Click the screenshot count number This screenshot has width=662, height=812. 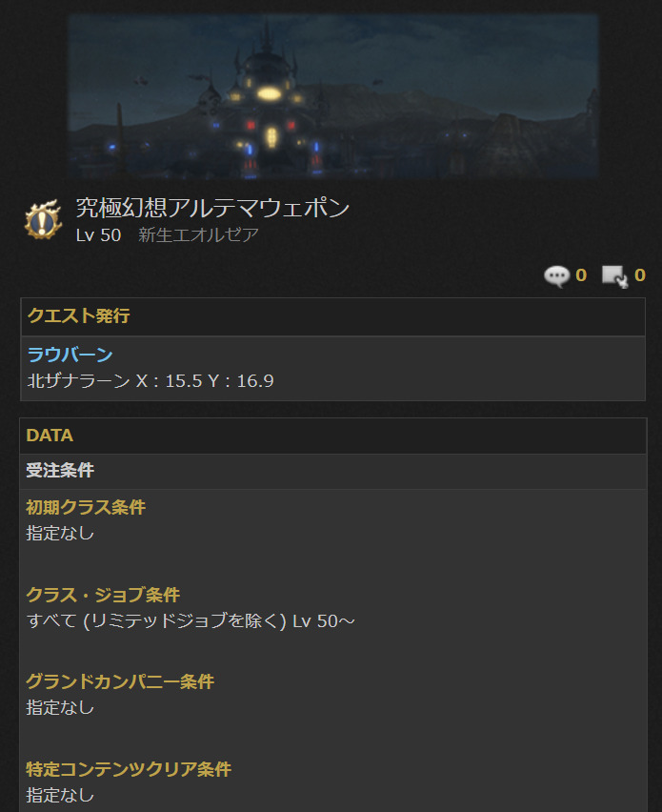tap(640, 275)
